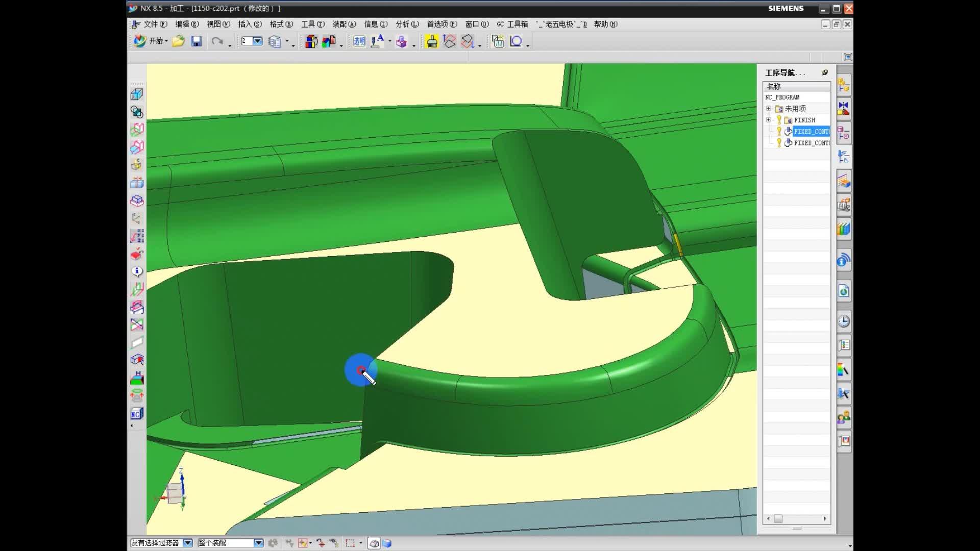This screenshot has height=551, width=980.
Task: Open Assembly Navigator tab in resource bar
Action: 844,86
